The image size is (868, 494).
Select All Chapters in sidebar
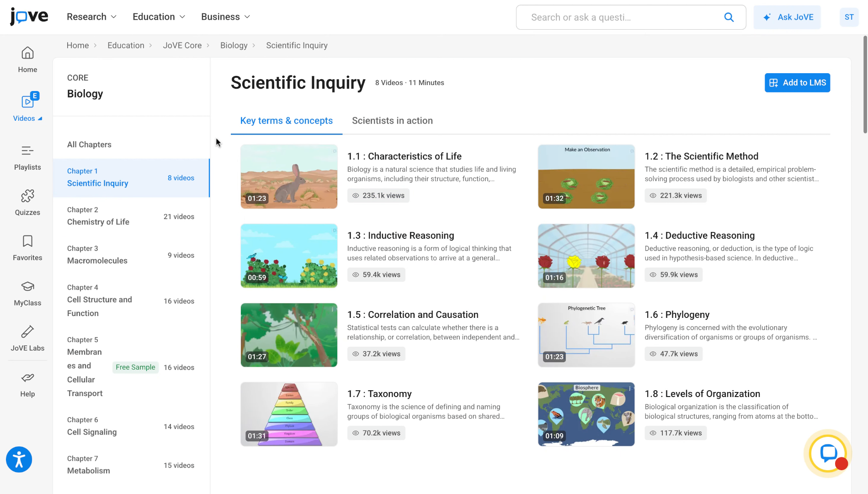pos(89,145)
